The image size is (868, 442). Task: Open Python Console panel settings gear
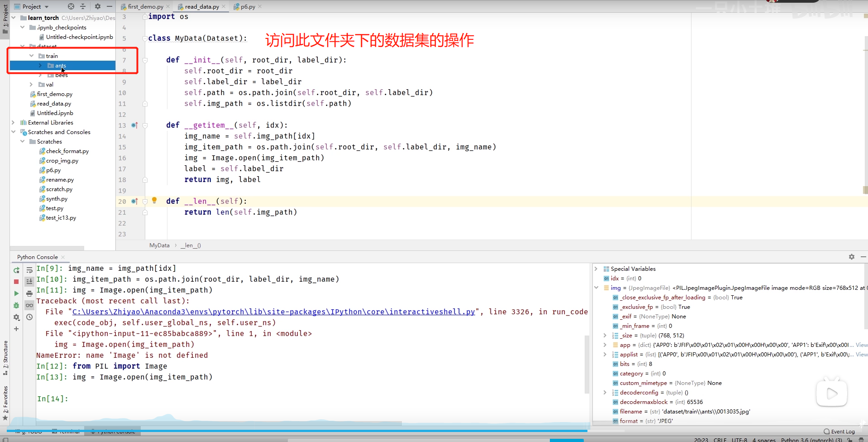pos(852,257)
